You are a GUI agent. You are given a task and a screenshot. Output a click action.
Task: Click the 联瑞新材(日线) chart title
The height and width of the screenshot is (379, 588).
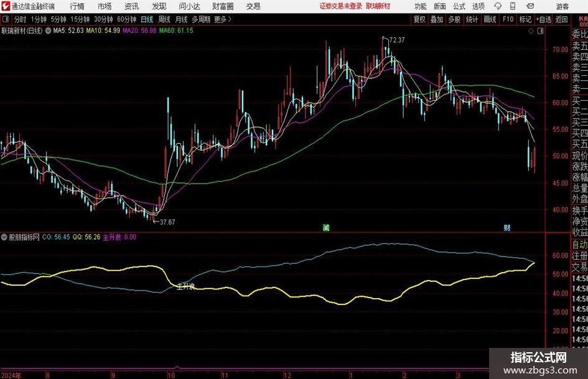pos(22,30)
